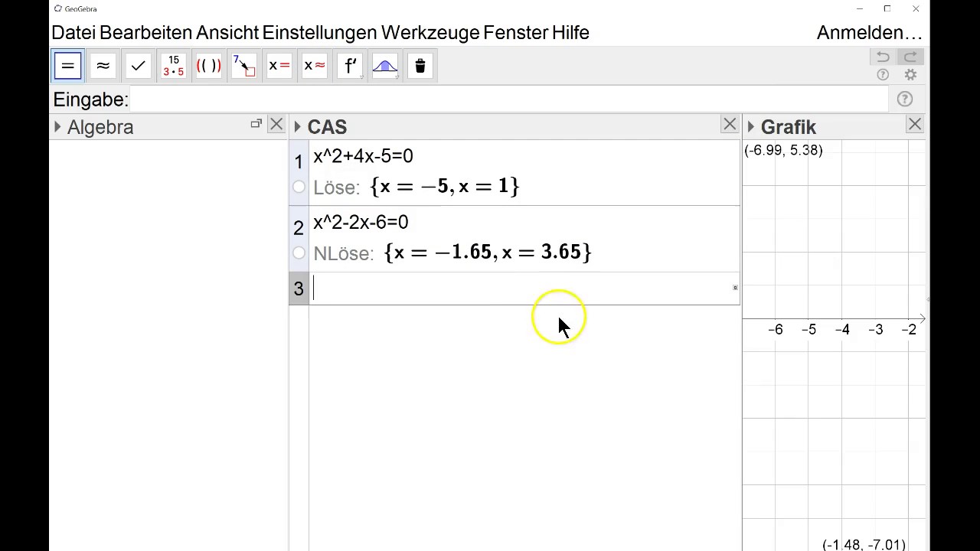Open the Werkzeuge menu

(x=430, y=33)
